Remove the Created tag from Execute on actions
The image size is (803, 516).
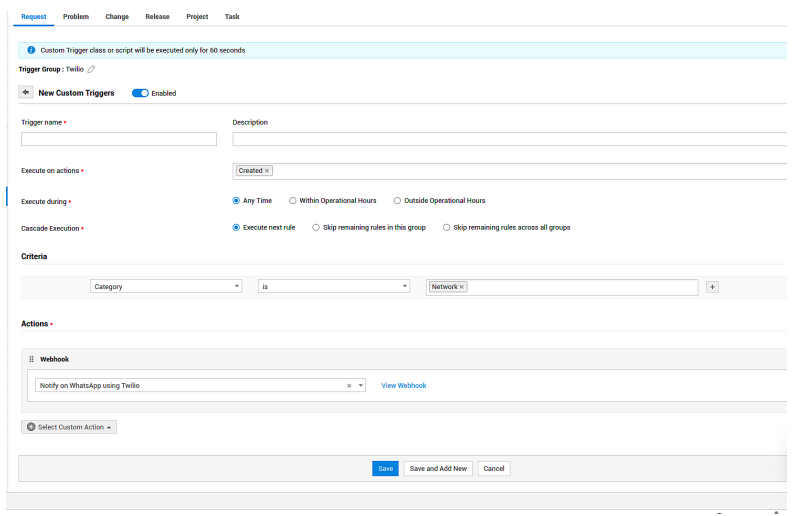[267, 171]
